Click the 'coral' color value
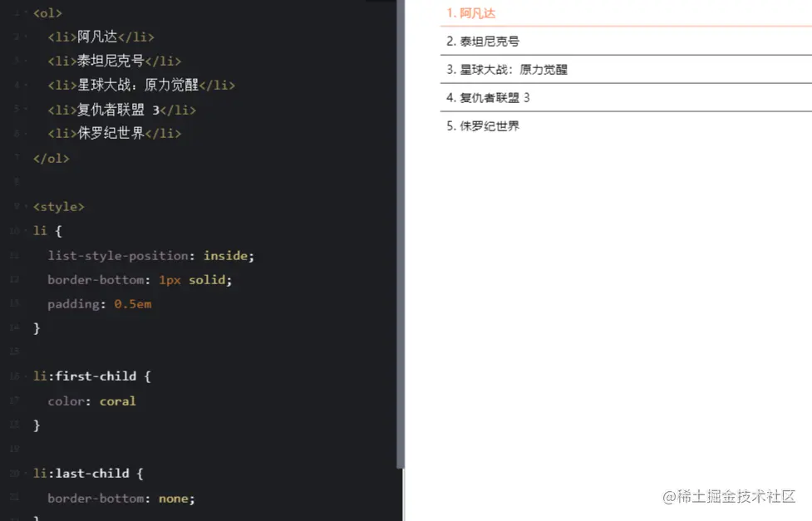 pyautogui.click(x=117, y=401)
